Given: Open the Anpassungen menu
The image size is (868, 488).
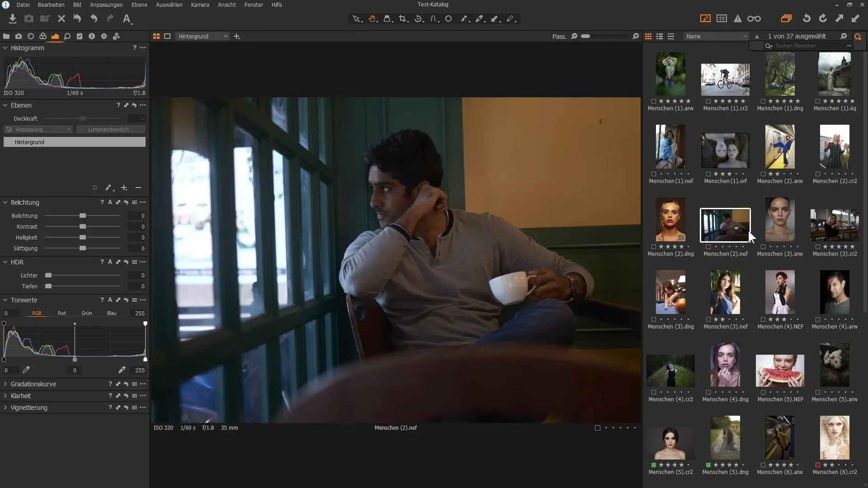Looking at the screenshot, I should pos(106,5).
